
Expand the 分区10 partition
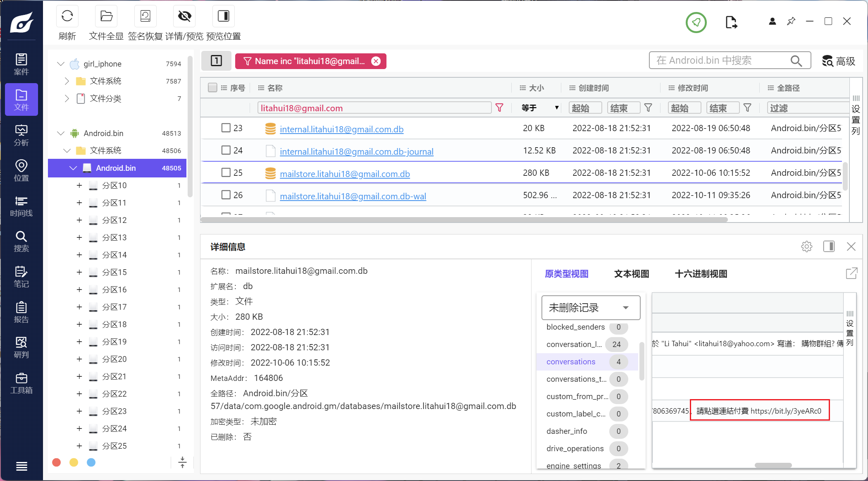[79, 185]
